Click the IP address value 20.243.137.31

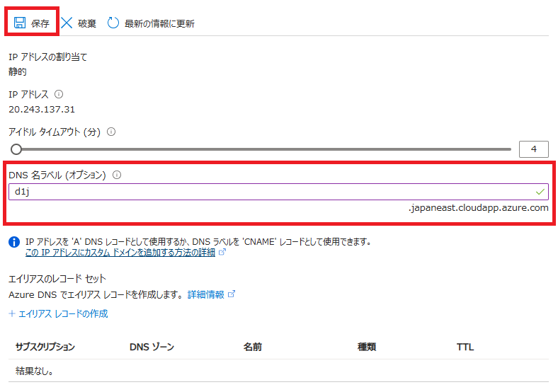click(x=42, y=109)
